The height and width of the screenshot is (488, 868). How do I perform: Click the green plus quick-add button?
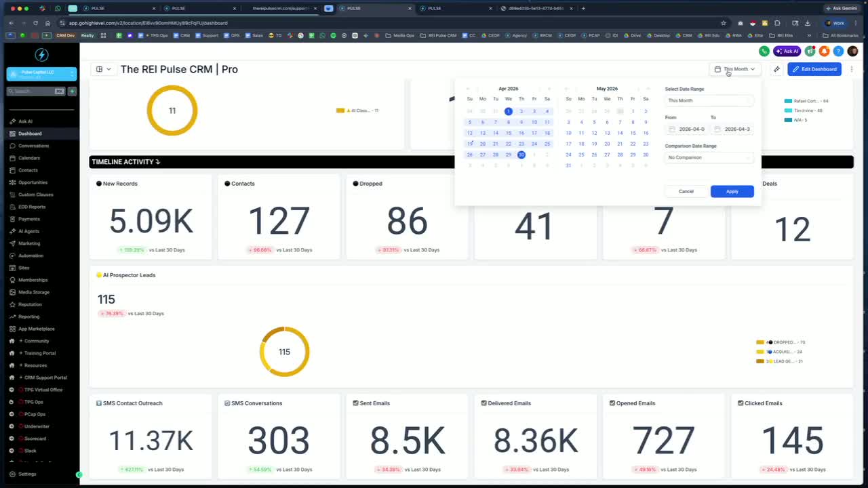coord(72,91)
